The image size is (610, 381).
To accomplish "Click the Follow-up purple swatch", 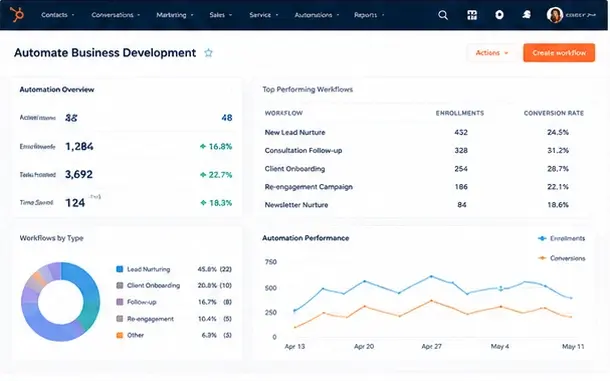I will click(x=120, y=302).
